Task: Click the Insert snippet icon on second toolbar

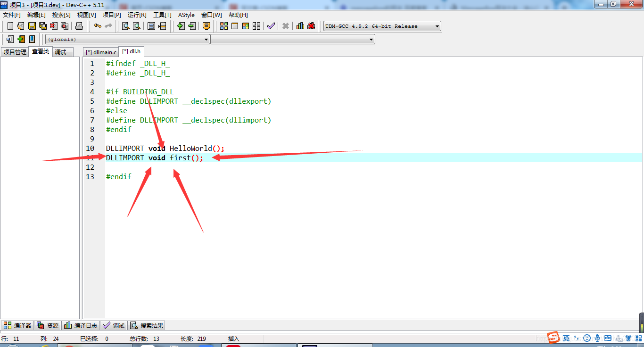Action: tap(10, 39)
